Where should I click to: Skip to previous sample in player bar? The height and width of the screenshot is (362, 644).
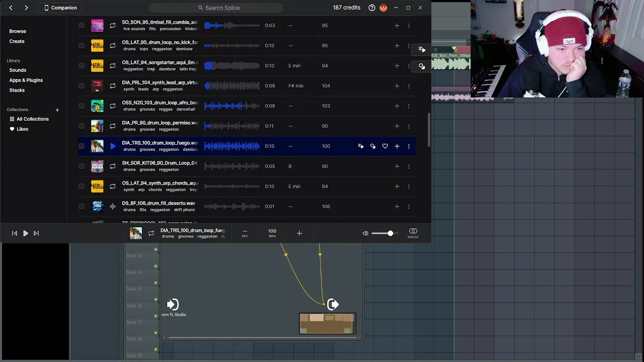pyautogui.click(x=15, y=233)
